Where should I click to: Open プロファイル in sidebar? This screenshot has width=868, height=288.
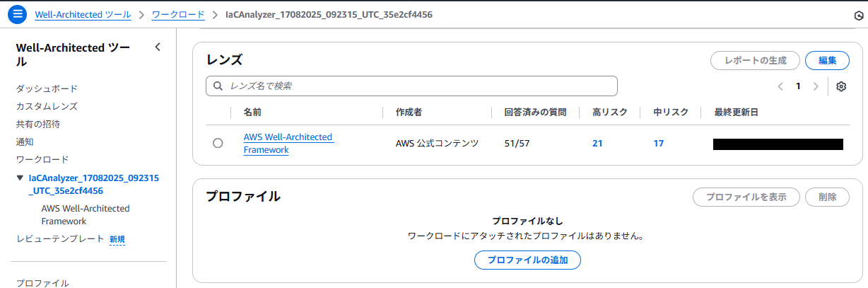click(x=42, y=282)
